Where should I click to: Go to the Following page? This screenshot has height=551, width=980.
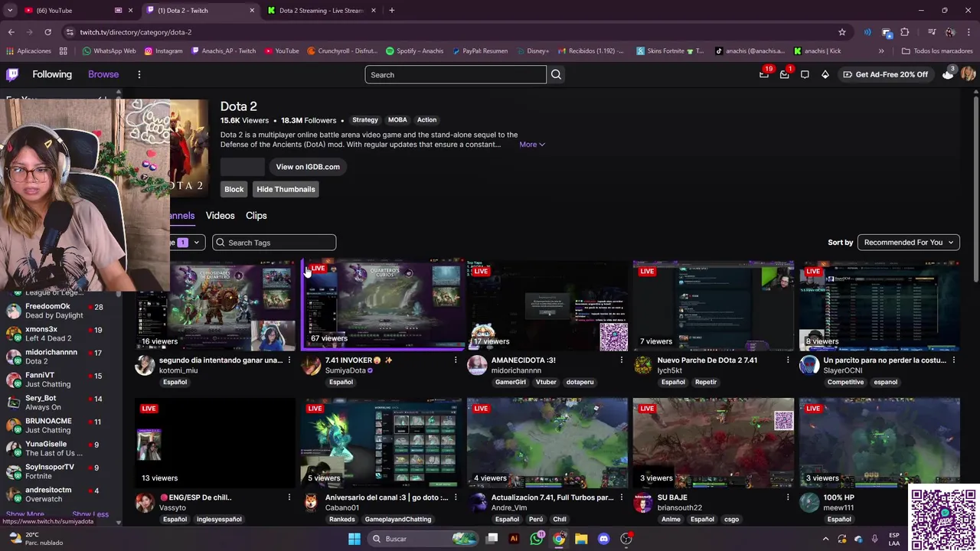point(52,74)
